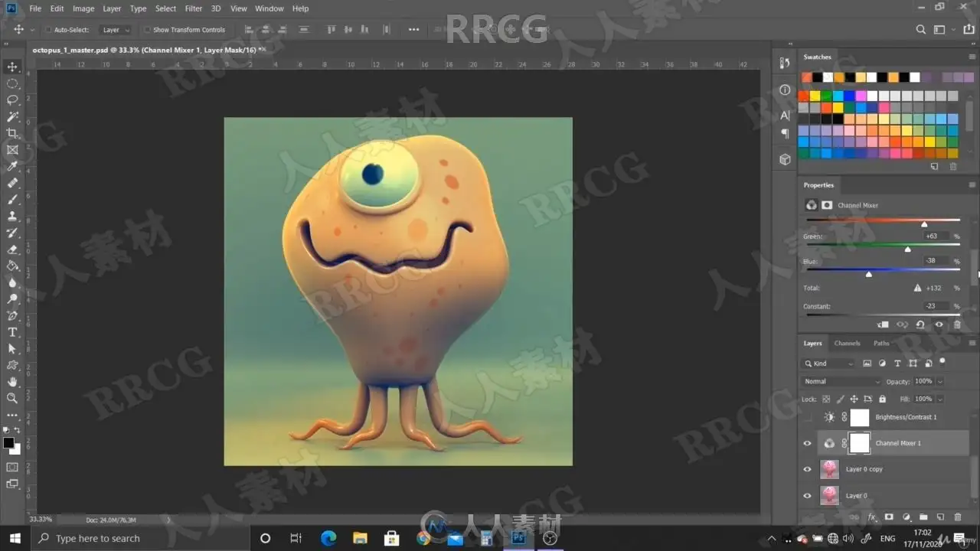
Task: Create a new group in Layers panel
Action: click(923, 517)
